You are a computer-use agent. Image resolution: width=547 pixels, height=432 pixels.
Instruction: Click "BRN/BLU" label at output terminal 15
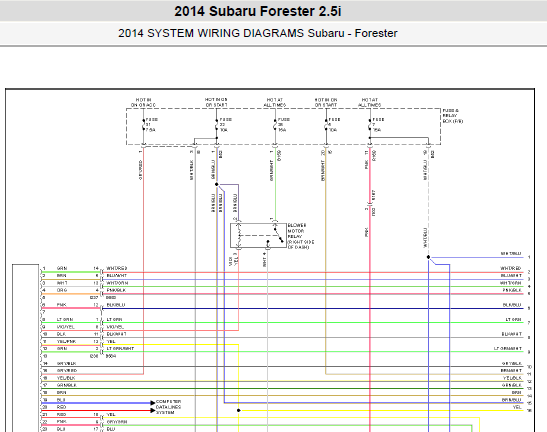(x=512, y=400)
